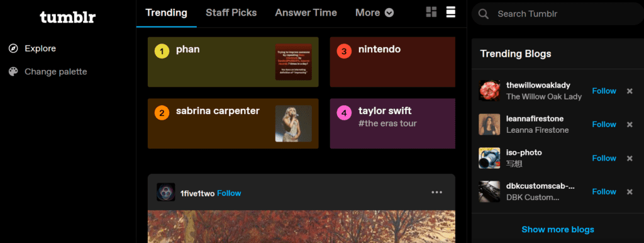The image size is (644, 243).
Task: Open leannafirestone blog name
Action: (535, 119)
